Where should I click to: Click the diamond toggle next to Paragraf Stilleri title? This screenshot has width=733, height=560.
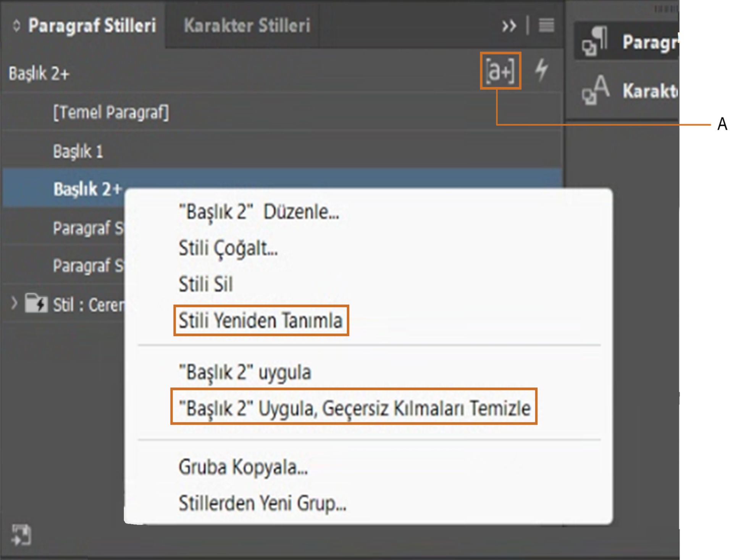(x=16, y=26)
